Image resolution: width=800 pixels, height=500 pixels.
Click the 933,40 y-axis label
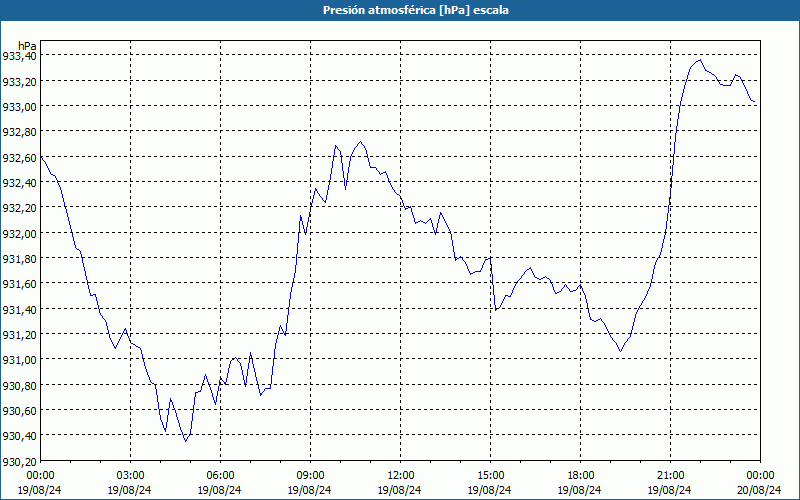[x=19, y=56]
